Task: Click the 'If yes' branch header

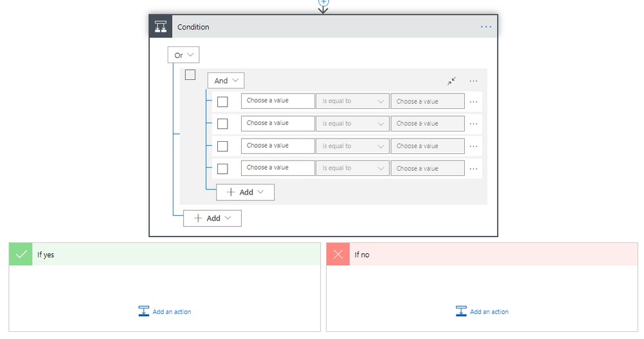Action: point(164,255)
